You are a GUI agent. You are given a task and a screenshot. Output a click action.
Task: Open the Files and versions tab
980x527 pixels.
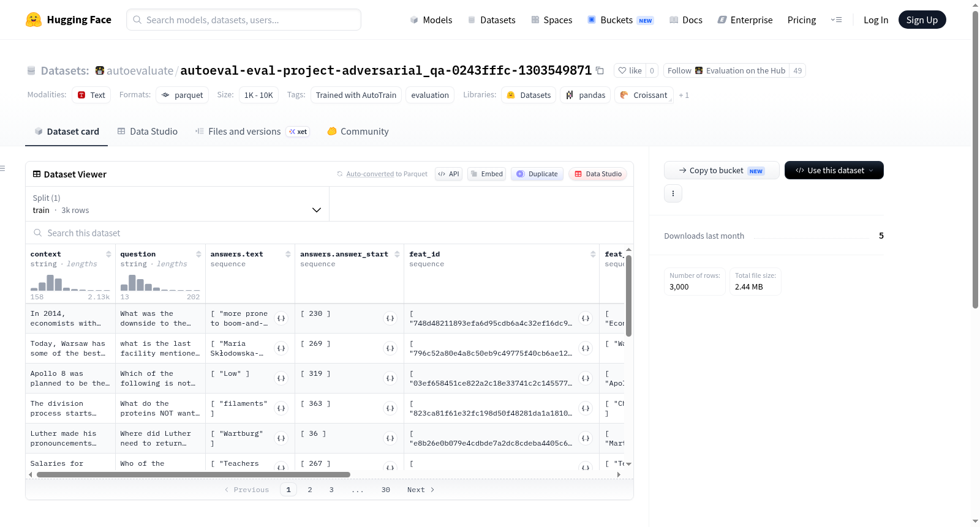pos(252,132)
